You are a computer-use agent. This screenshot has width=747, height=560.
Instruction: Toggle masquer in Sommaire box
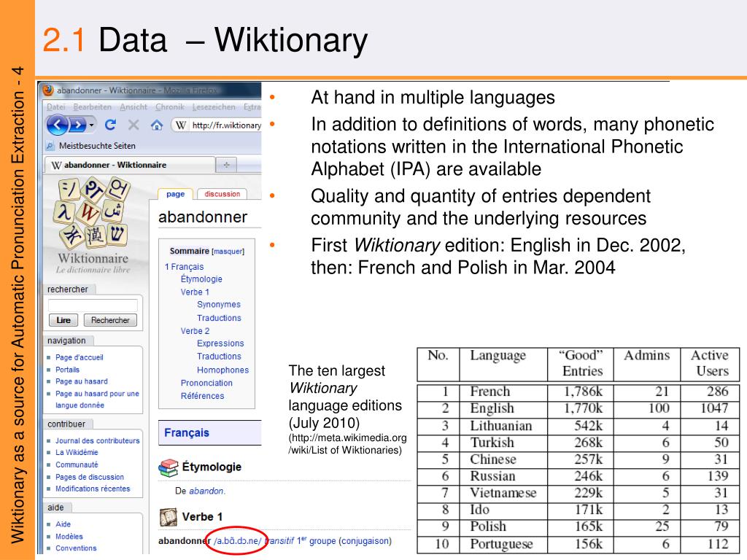click(x=228, y=252)
